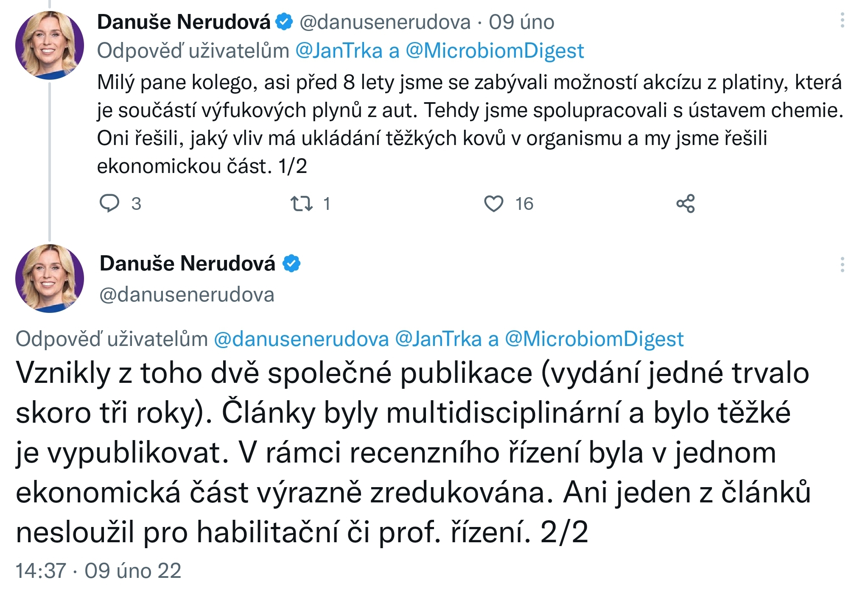The image size is (868, 591).
Task: Open the 09 úno date of first tweet
Action: click(521, 22)
